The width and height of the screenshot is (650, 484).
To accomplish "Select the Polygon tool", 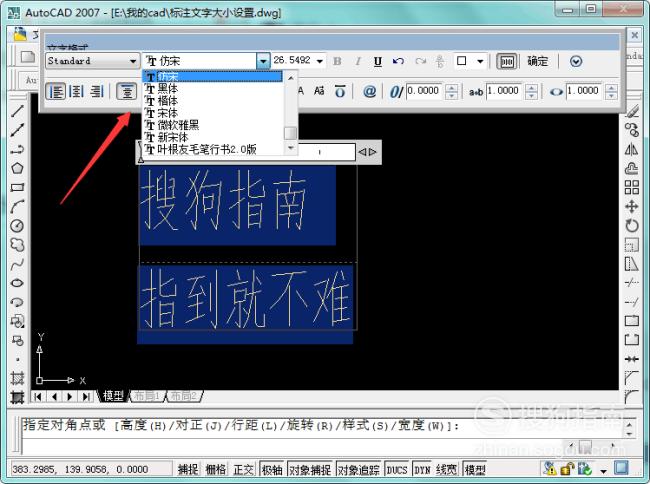I will pos(17,168).
